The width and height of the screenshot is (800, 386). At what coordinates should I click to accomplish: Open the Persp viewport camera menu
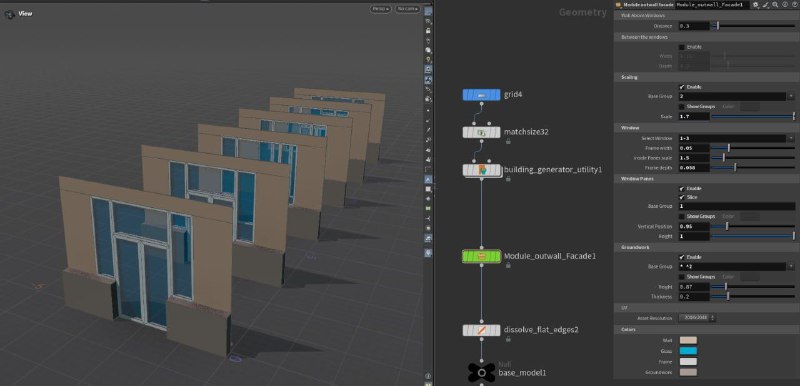tap(380, 9)
